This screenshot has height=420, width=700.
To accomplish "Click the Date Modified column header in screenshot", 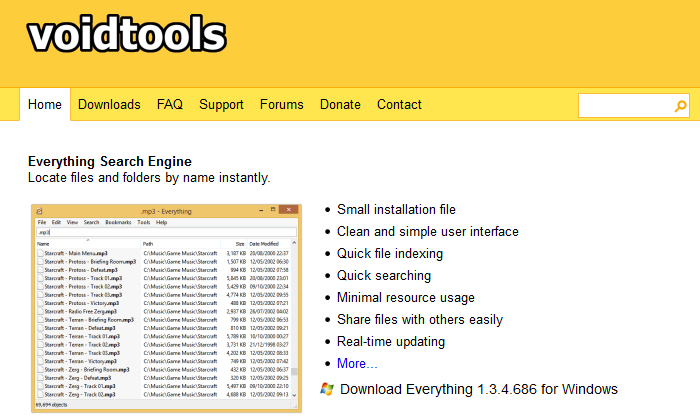I will coord(265,243).
